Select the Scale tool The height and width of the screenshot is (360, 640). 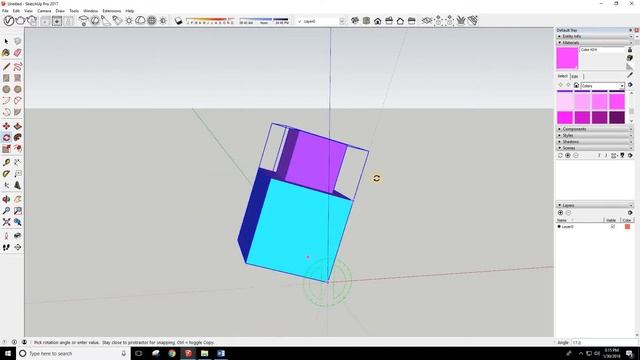point(6,149)
